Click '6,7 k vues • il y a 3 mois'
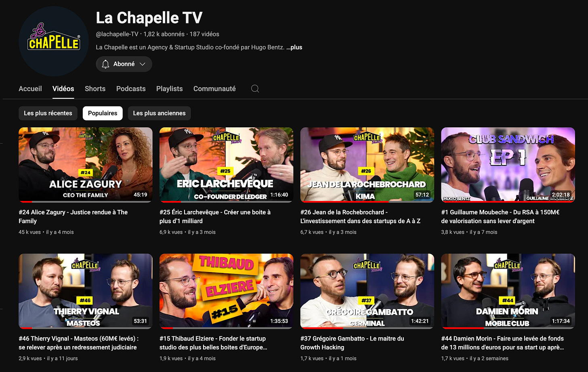Viewport: 588px width, 372px height. (328, 232)
